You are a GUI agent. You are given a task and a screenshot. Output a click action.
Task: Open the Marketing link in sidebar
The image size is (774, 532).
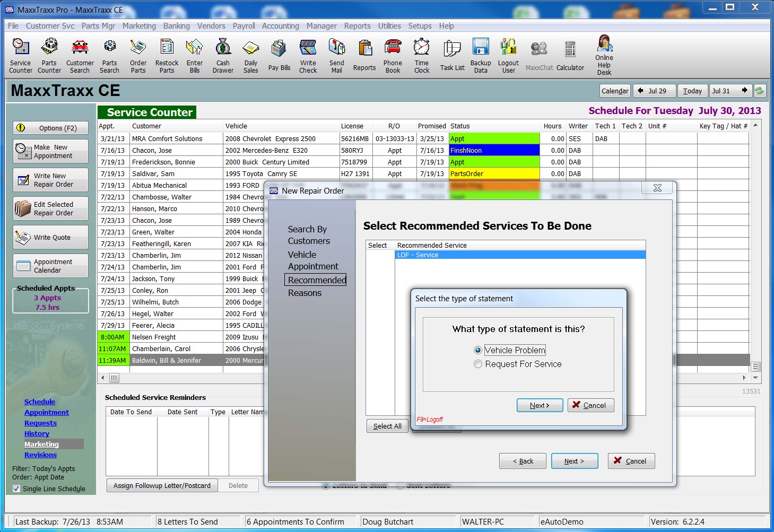[41, 444]
